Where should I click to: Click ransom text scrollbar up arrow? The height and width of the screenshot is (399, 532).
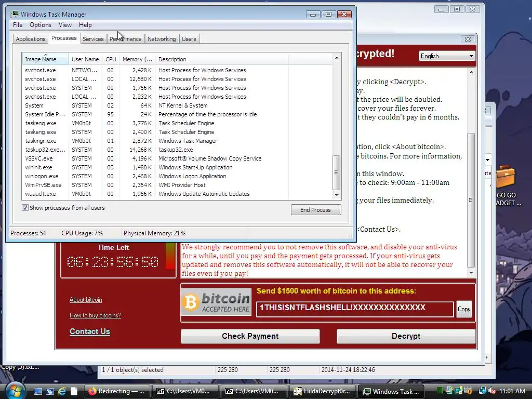click(471, 72)
